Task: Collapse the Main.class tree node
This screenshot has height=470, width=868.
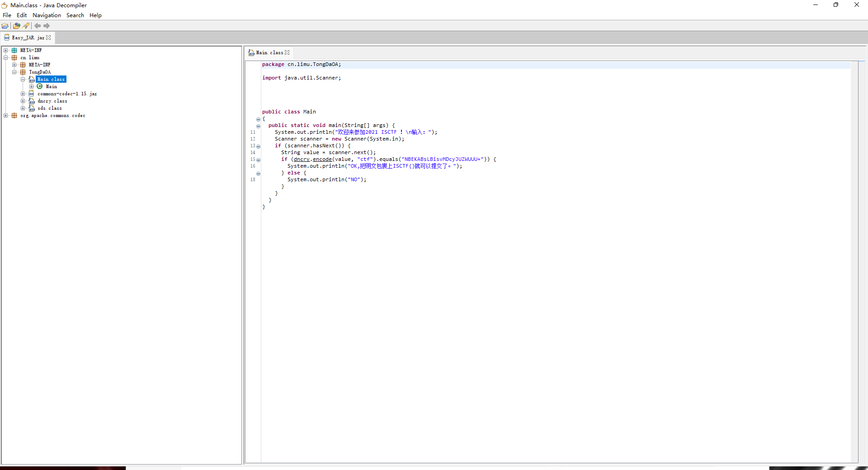Action: click(x=23, y=79)
